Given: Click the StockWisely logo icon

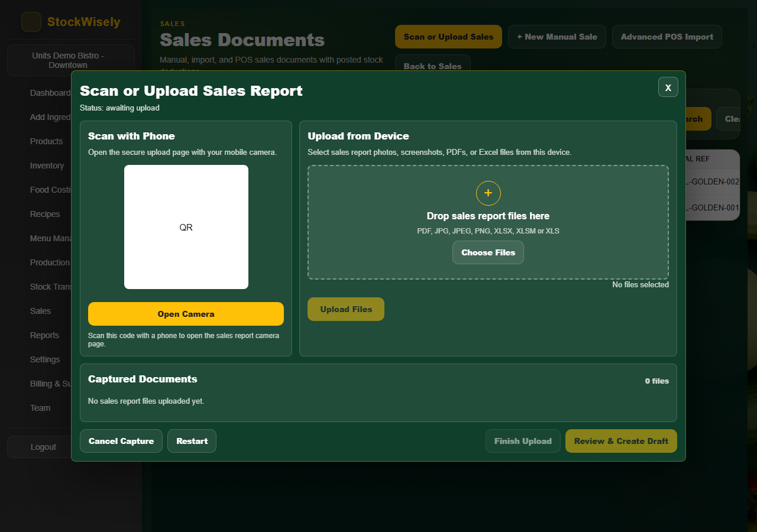Looking at the screenshot, I should [x=31, y=22].
